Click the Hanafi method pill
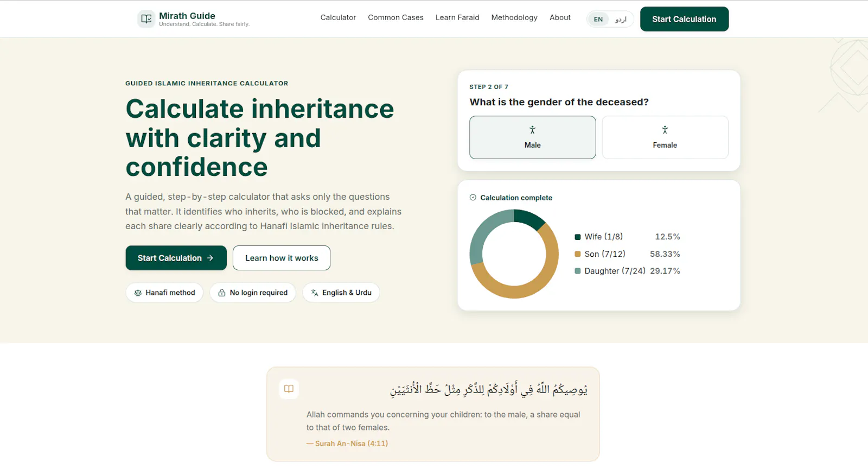The width and height of the screenshot is (868, 468). click(x=164, y=293)
